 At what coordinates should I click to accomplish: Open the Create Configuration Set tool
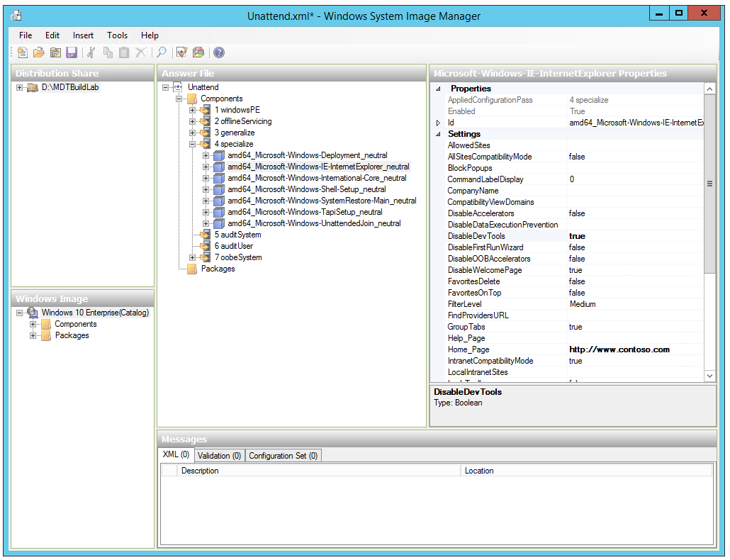198,52
